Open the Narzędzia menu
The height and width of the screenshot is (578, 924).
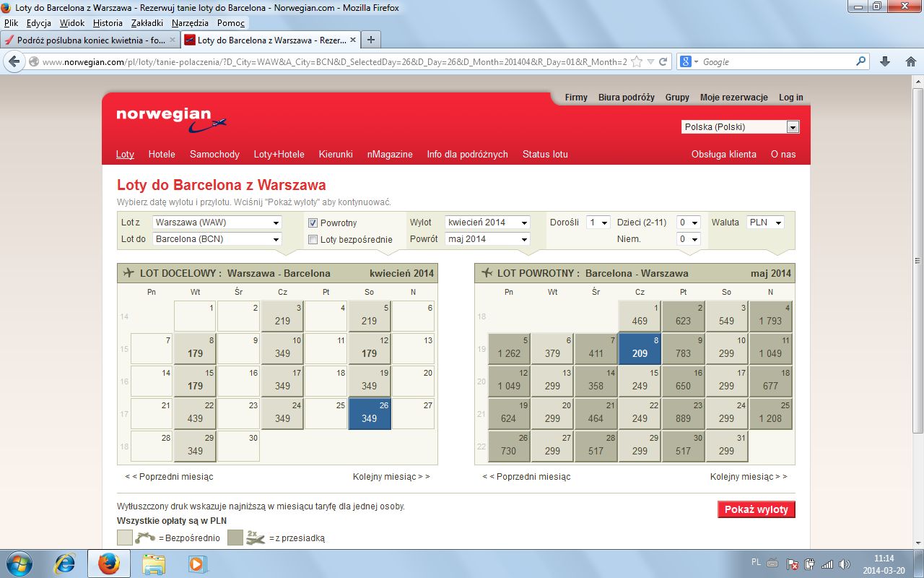click(x=191, y=23)
